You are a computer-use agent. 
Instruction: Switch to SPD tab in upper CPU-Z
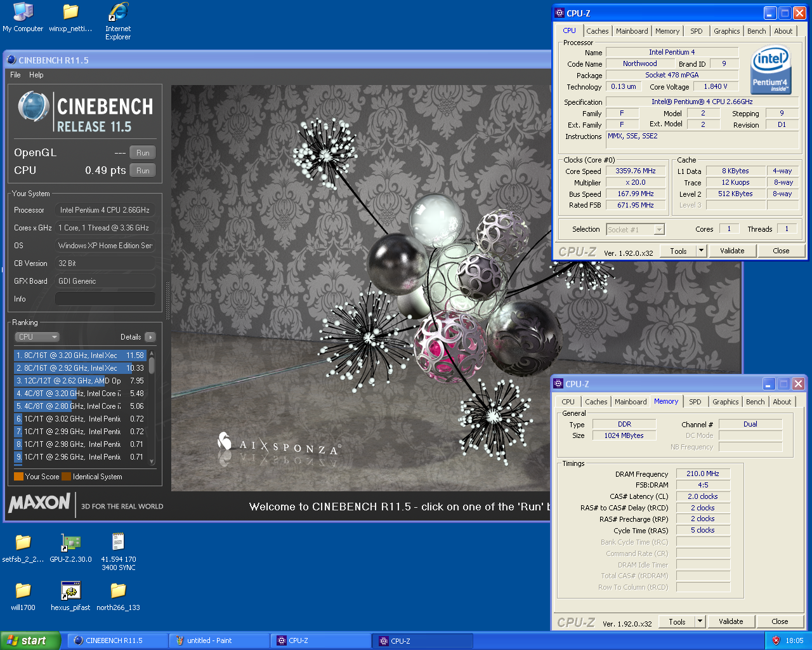(697, 31)
